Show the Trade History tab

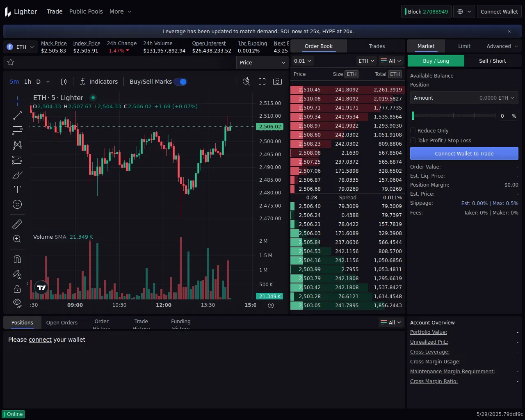[141, 322]
